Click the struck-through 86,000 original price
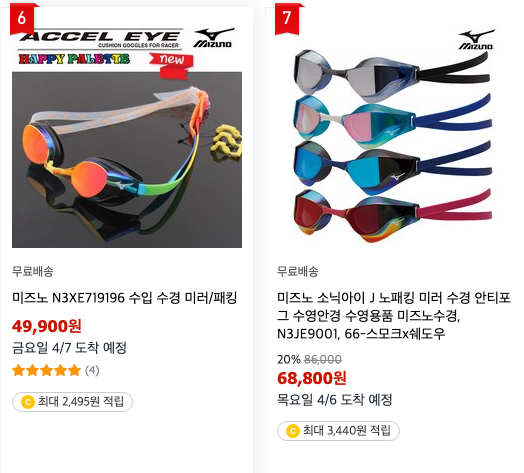The width and height of the screenshot is (524, 473). point(323,360)
